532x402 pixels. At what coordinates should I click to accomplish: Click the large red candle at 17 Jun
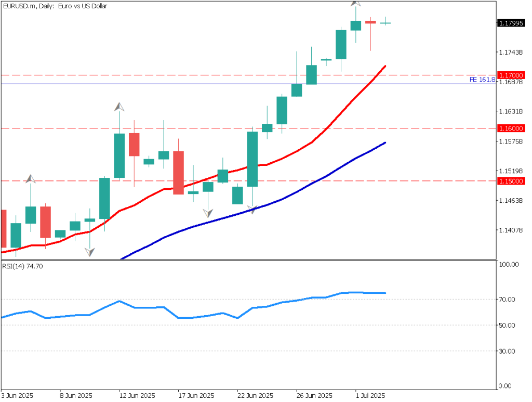tap(178, 173)
